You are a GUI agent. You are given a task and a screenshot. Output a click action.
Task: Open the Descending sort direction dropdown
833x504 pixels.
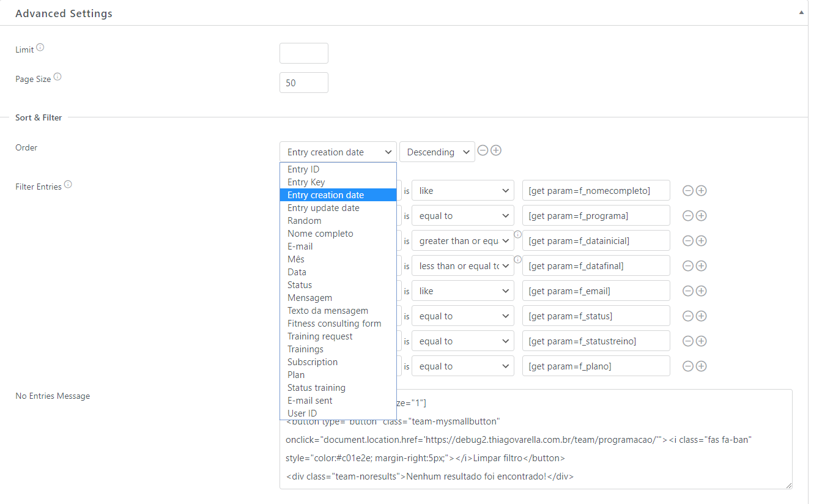tap(437, 152)
